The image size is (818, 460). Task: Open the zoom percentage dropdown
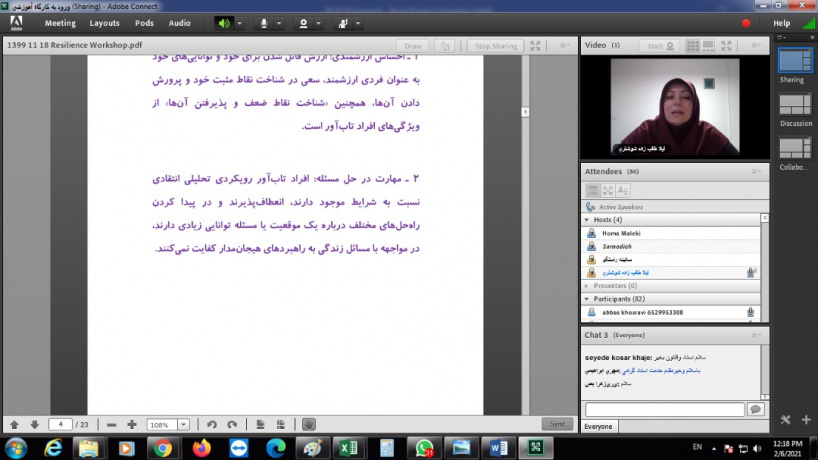pyautogui.click(x=184, y=425)
